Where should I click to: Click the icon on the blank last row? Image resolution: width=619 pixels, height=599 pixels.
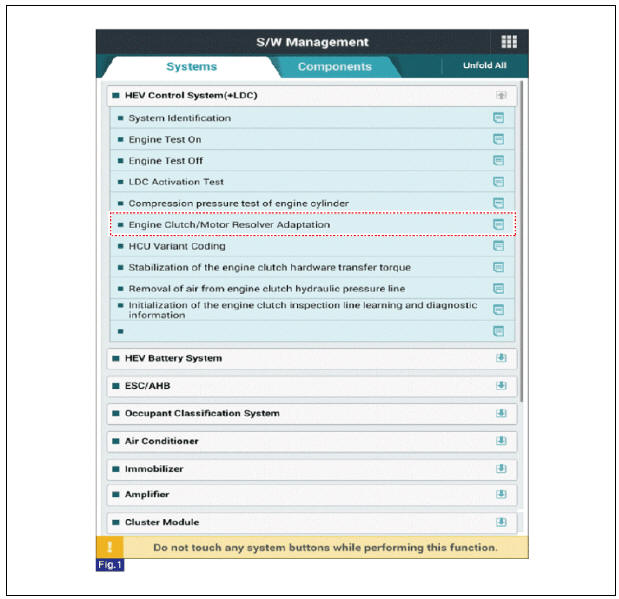(499, 331)
